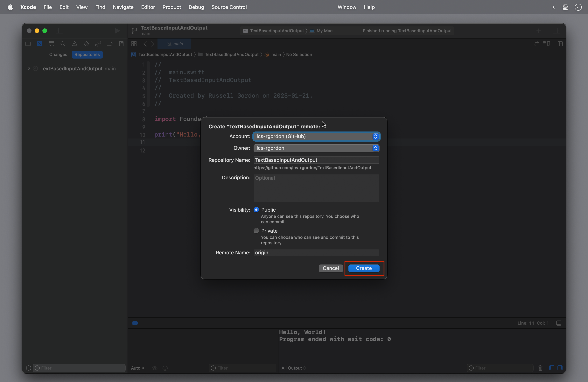Image resolution: width=588 pixels, height=382 pixels.
Task: Hide the debug area toggle icon
Action: coord(559,323)
